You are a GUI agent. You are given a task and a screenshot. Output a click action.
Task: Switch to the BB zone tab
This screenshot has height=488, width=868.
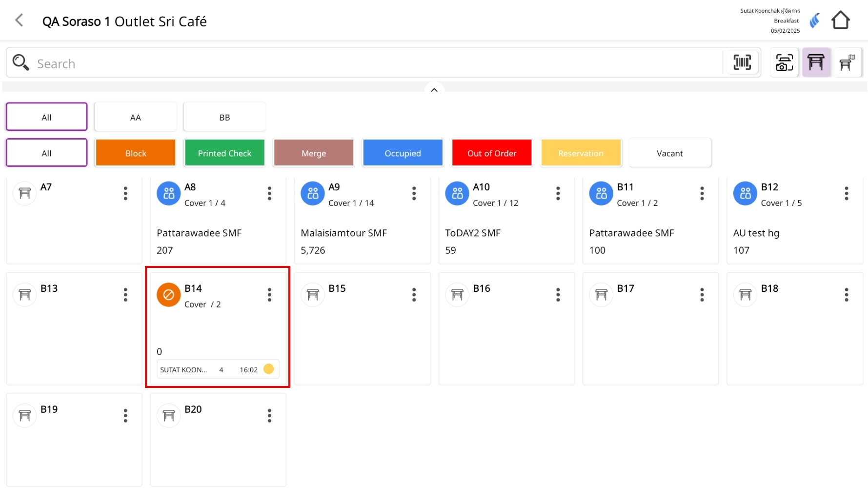click(x=224, y=117)
